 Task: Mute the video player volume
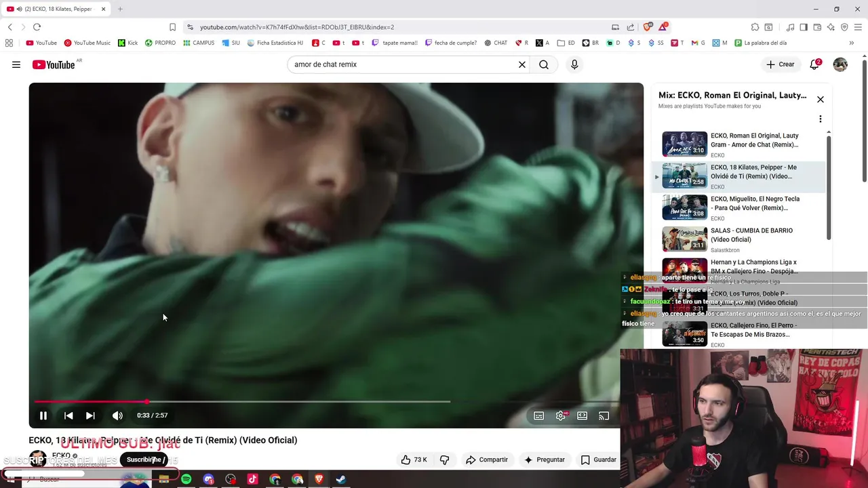(x=117, y=415)
